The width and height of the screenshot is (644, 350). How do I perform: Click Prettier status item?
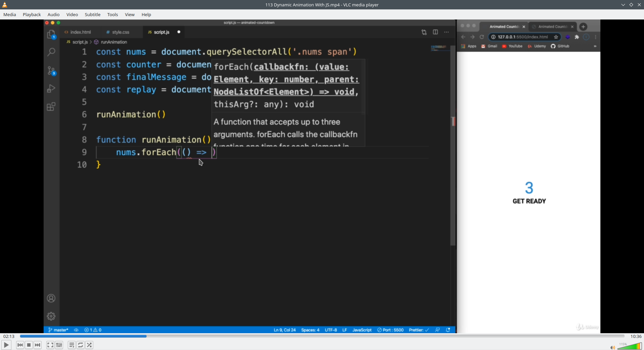pos(419,330)
